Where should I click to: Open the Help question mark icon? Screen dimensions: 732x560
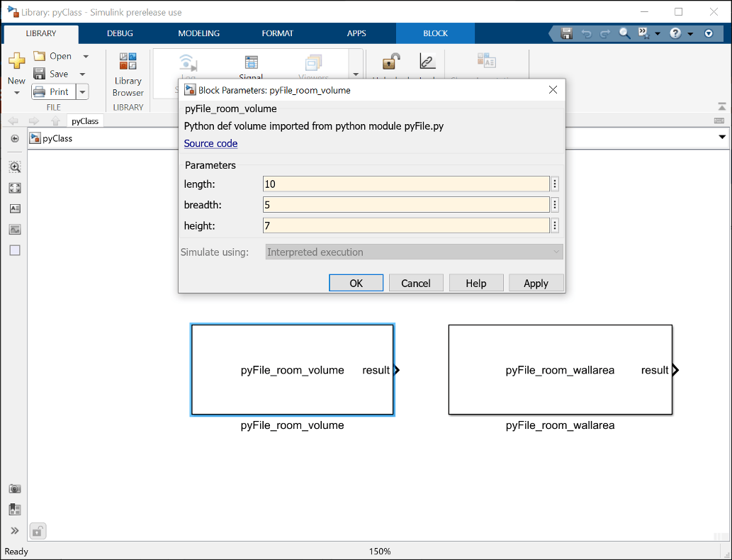(675, 33)
